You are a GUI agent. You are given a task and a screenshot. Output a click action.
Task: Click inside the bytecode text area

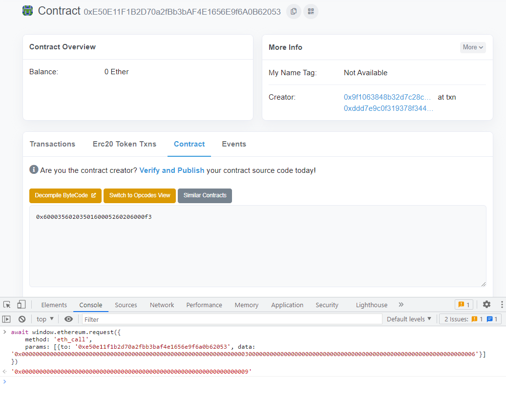(x=257, y=246)
